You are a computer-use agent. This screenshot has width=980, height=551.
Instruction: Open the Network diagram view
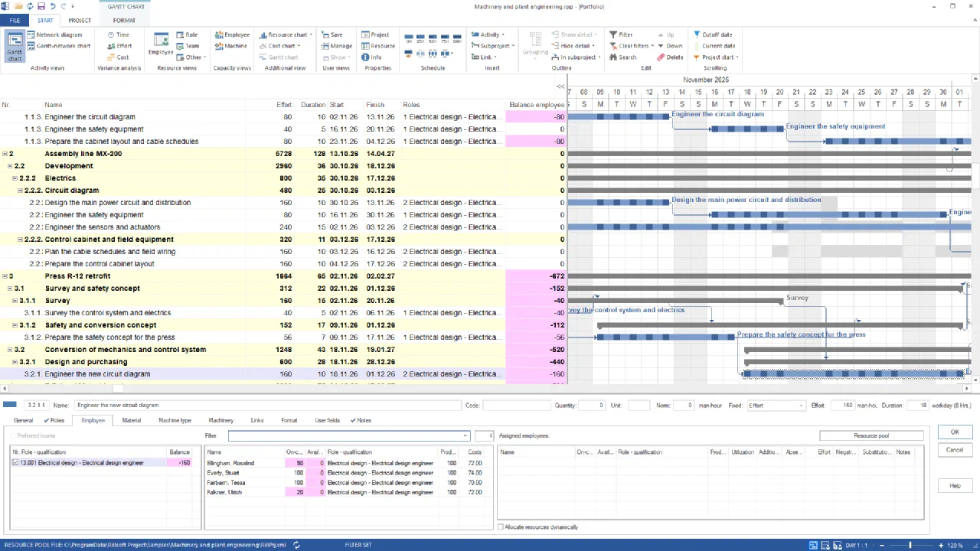(54, 34)
